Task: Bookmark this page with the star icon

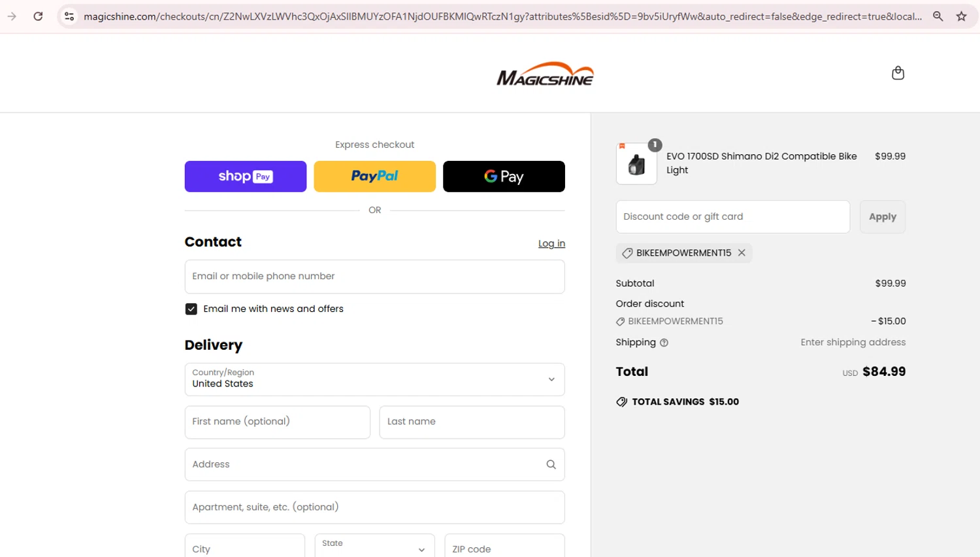Action: tap(961, 16)
